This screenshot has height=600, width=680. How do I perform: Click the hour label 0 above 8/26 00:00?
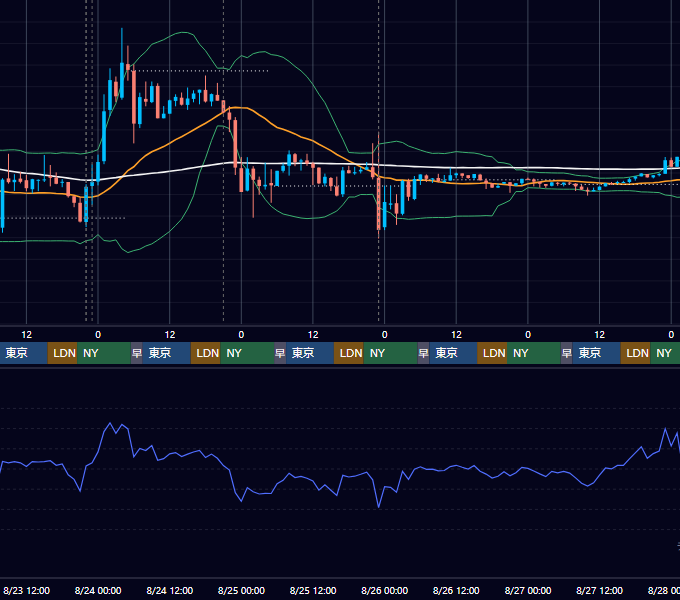click(384, 335)
